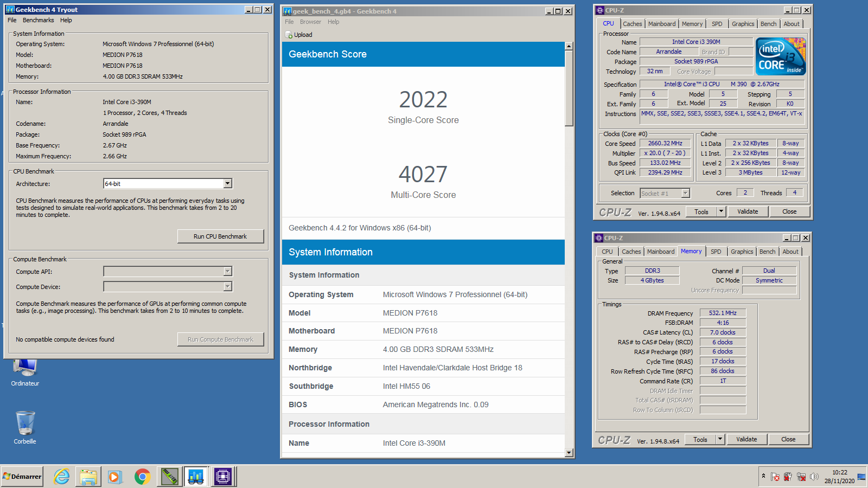Switch to Memory tab in upper CPU-Z
Image resolution: width=868 pixels, height=488 pixels.
pos(692,24)
